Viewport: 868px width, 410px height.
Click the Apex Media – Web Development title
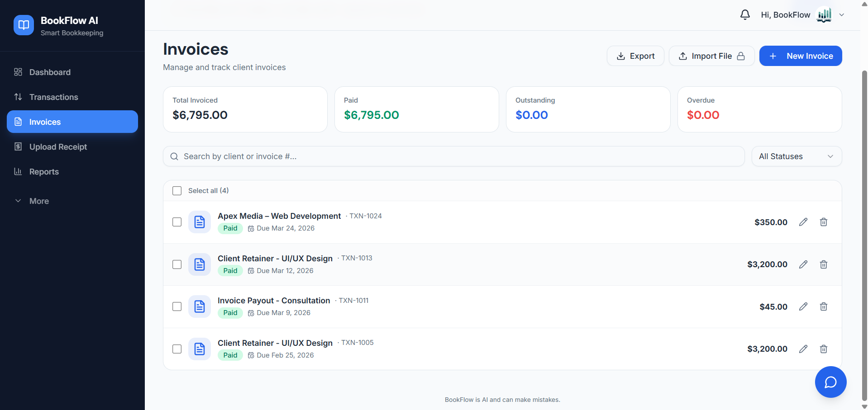click(x=279, y=216)
